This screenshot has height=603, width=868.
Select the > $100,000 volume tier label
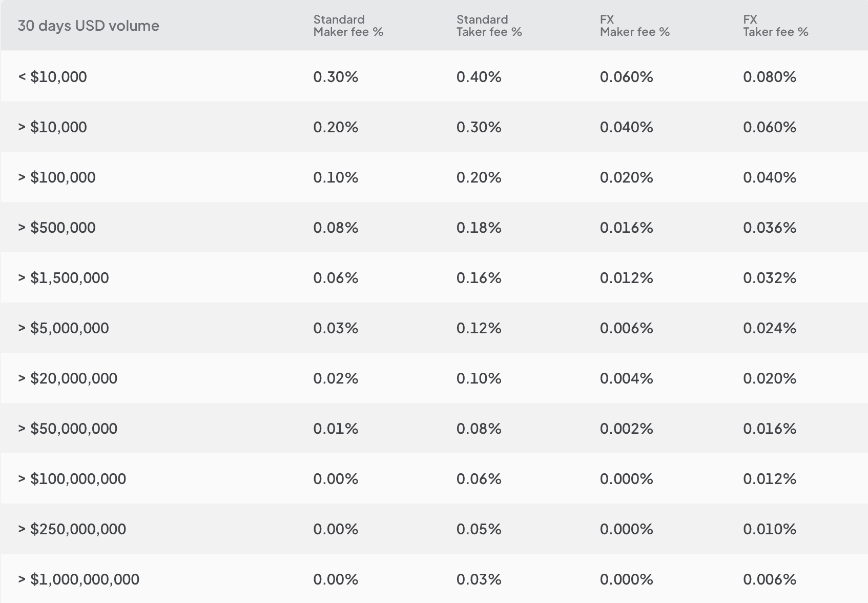click(x=56, y=177)
